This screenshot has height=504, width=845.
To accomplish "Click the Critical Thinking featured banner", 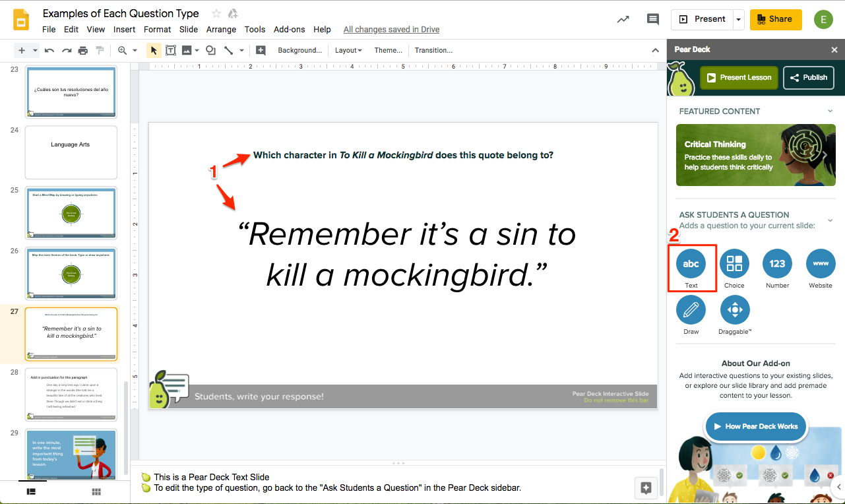I will [x=756, y=155].
